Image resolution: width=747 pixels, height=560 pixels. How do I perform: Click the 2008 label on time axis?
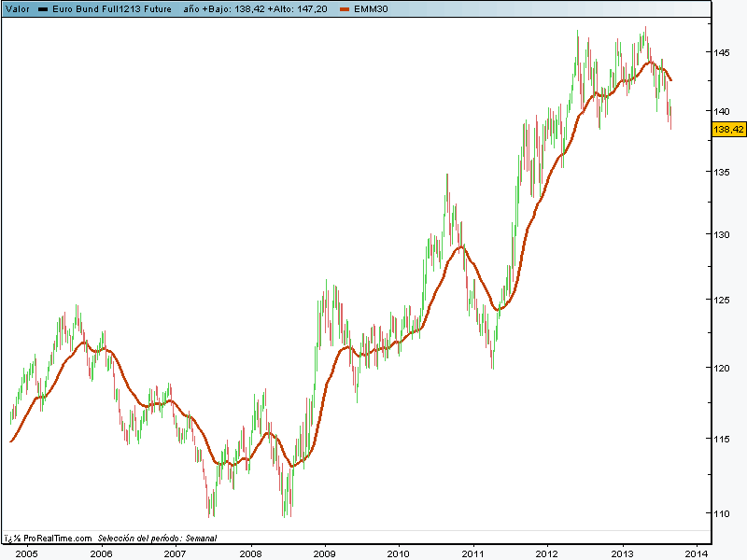pos(249,553)
